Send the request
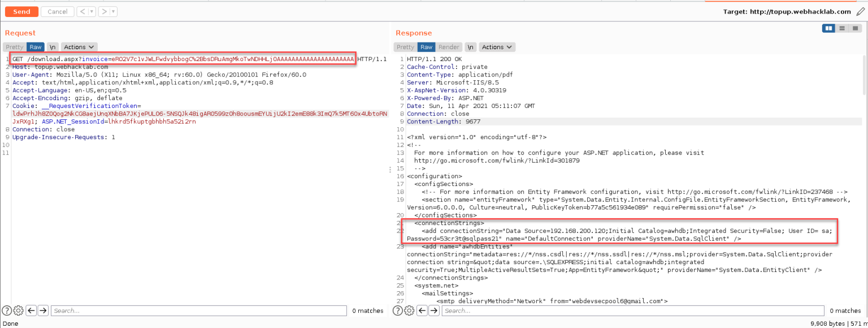Image resolution: width=868 pixels, height=328 pixels. 21,11
